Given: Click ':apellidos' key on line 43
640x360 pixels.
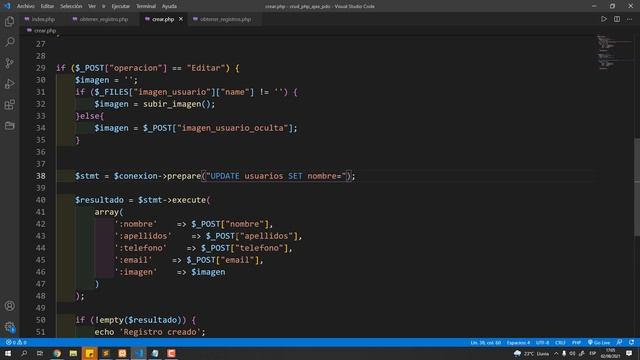Looking at the screenshot, I should tap(143, 236).
